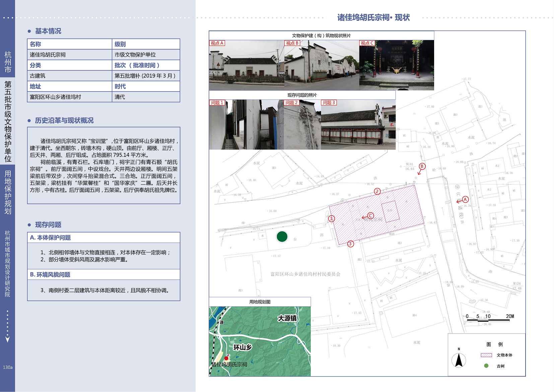The width and height of the screenshot is (554, 392).
Task: Click the green 古树 legend dot
Action: pyautogui.click(x=486, y=366)
